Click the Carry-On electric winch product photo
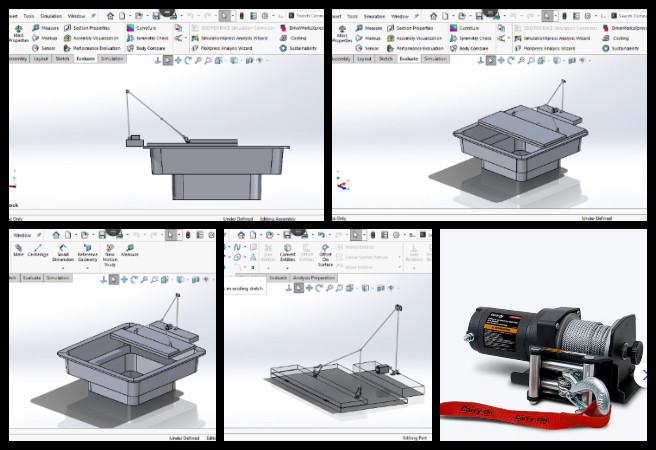Image resolution: width=656 pixels, height=450 pixels. click(x=543, y=335)
